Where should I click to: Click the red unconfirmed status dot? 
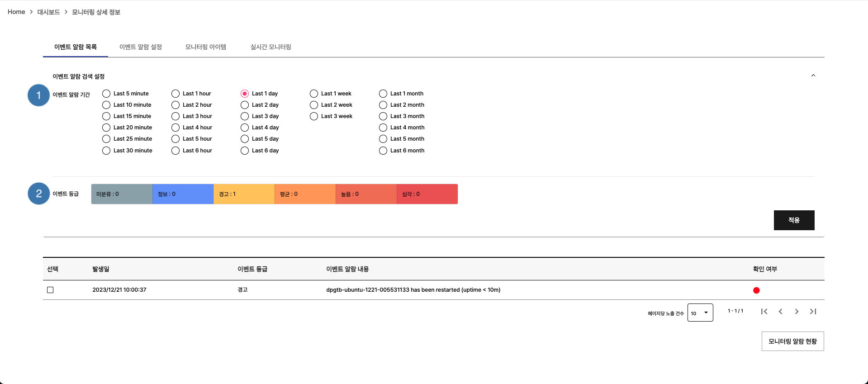(756, 290)
